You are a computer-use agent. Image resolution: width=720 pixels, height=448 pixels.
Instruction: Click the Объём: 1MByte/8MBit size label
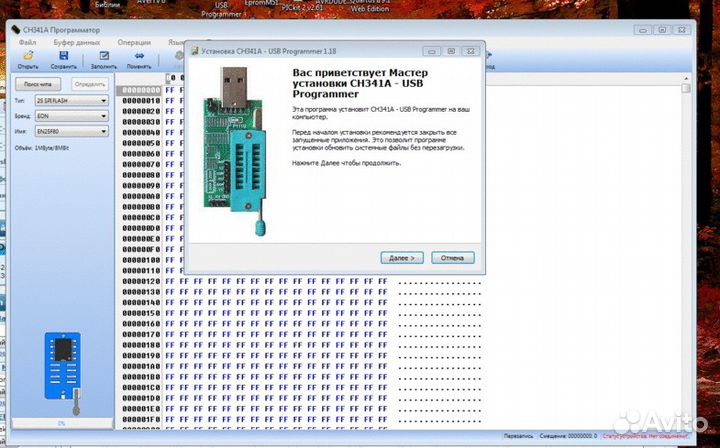coord(42,148)
